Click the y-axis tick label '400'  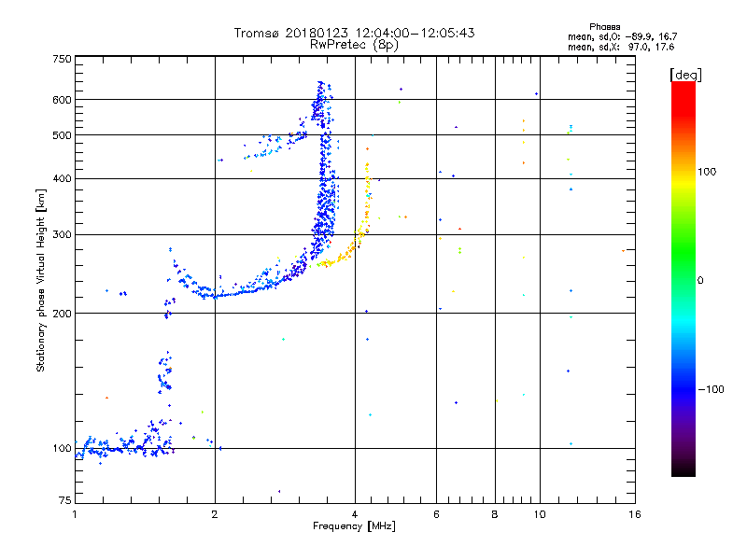click(62, 178)
